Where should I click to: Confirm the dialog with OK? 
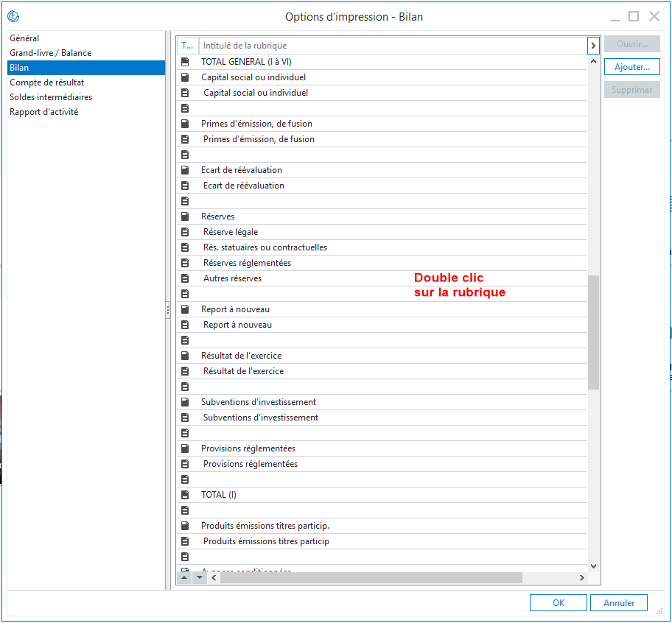pyautogui.click(x=558, y=603)
